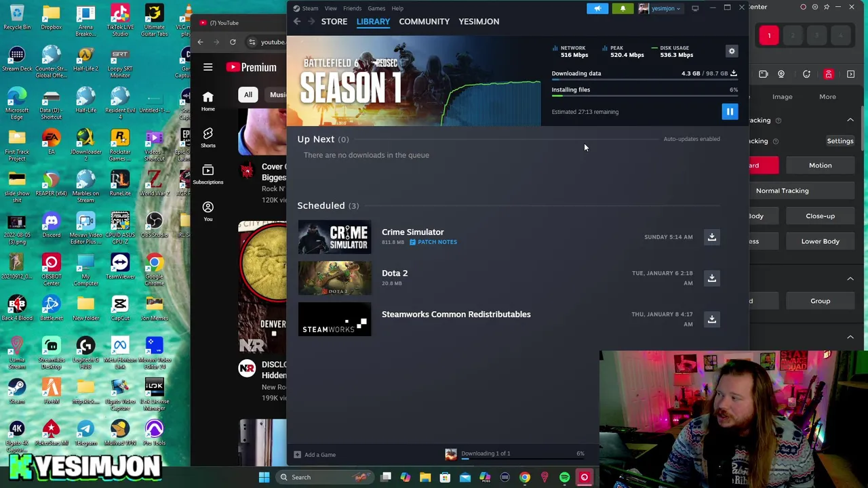Toggle the red remote icon in OBSBOT
868x488 pixels.
click(829, 75)
